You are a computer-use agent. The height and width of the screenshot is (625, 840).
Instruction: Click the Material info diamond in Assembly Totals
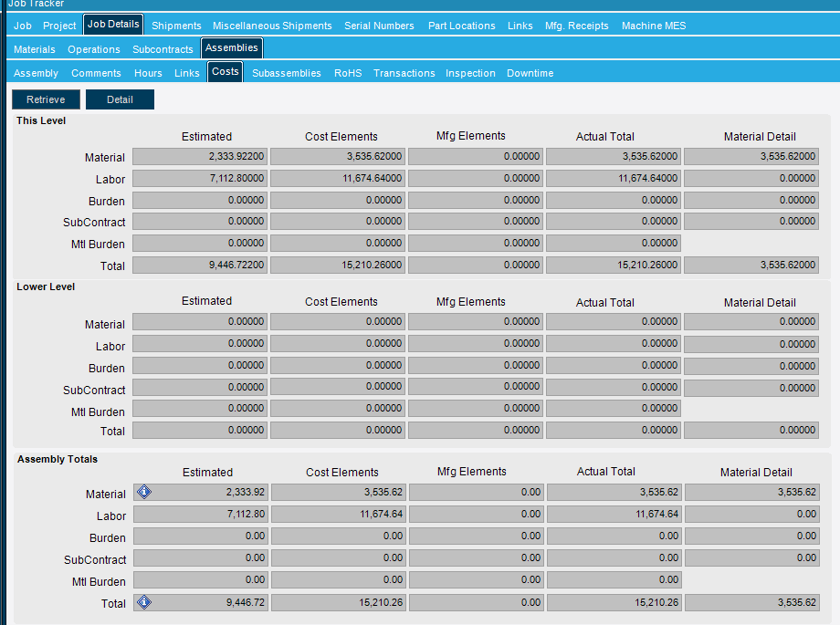[x=143, y=492]
